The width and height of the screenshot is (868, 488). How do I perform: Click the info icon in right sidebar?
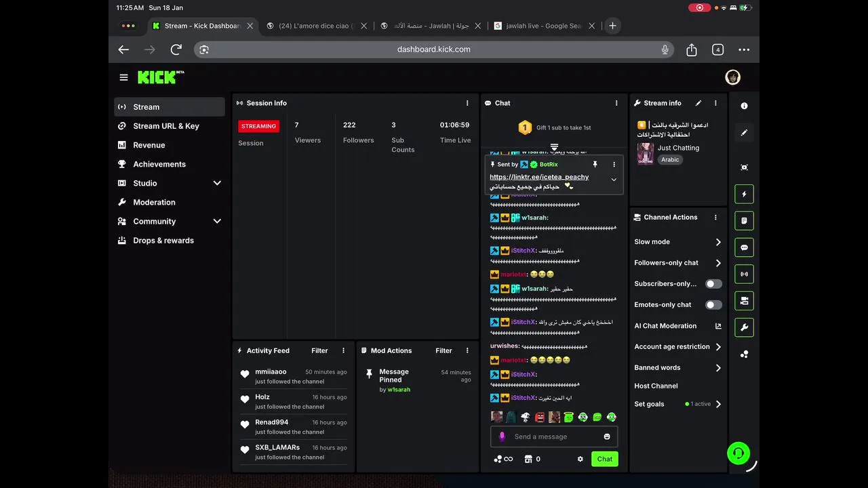click(x=744, y=106)
